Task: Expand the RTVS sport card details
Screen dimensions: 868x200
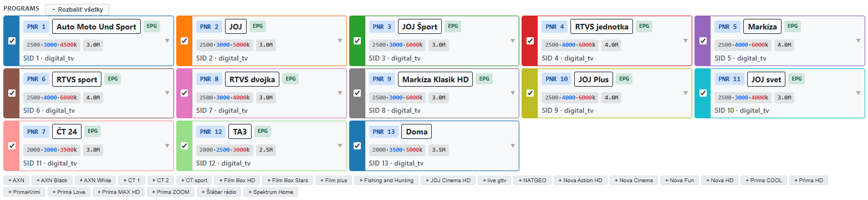Action: 167,93
